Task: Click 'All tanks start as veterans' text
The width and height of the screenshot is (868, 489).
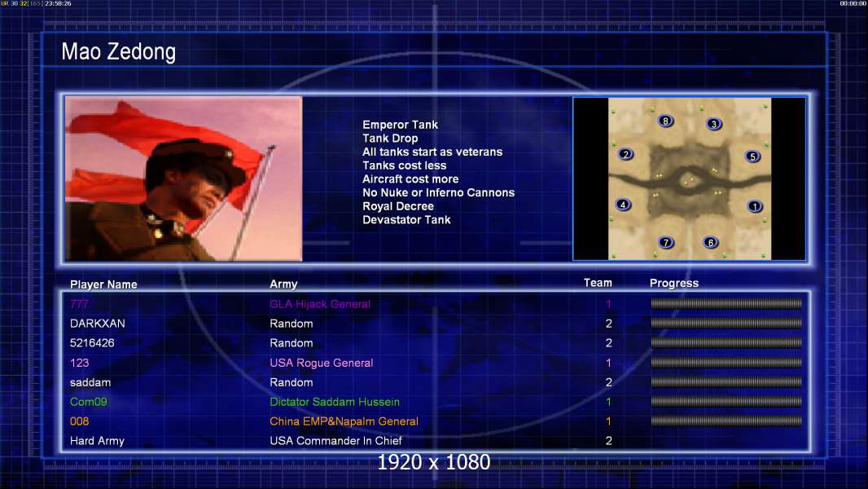Action: [x=432, y=152]
